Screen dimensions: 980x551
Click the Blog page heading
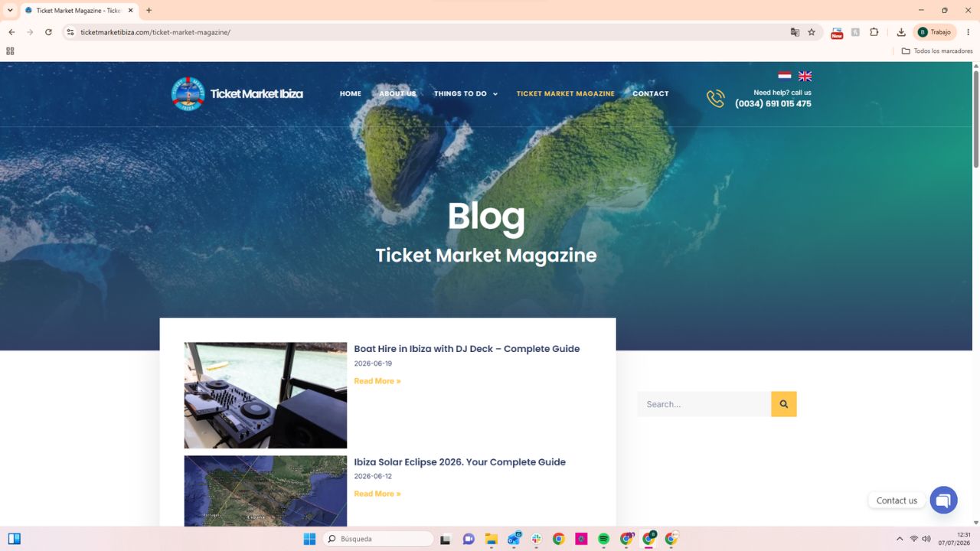pos(486,216)
